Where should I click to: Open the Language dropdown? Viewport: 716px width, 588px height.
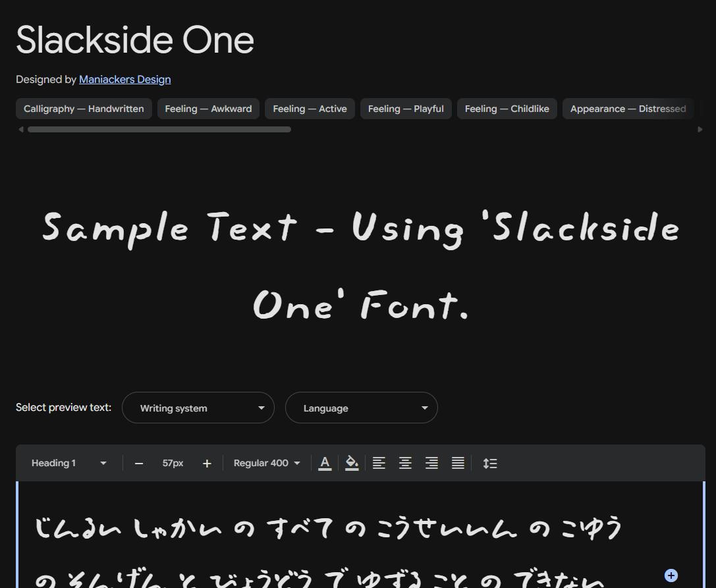coord(362,408)
